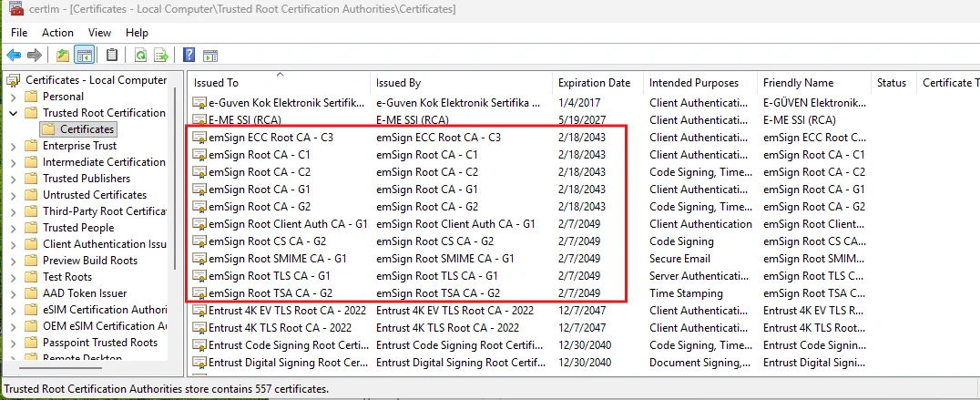The image size is (980, 400).
Task: Click certificate icon for emSign Root CS CA - G2
Action: tap(199, 241)
